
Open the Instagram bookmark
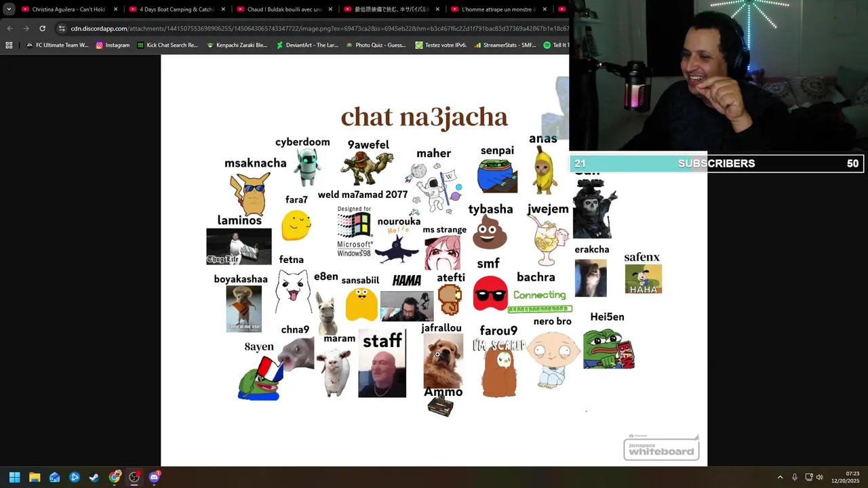pos(113,45)
